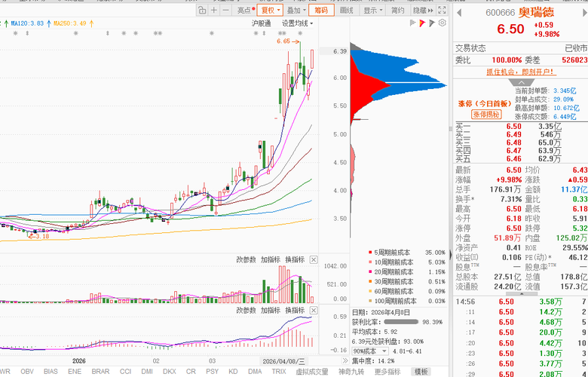
Task: Select the DMI indicator tab
Action: coord(147,372)
